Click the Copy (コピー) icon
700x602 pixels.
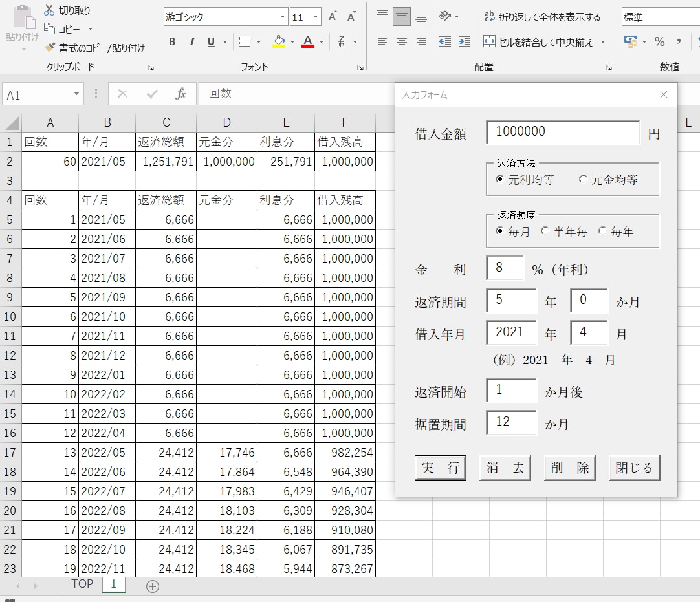49,29
